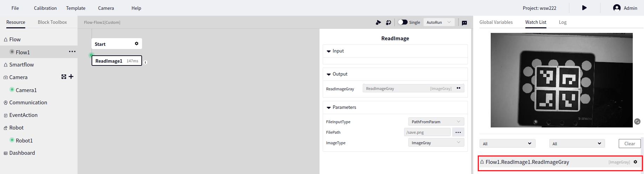Open the three-dot menu for Flow1
Image resolution: width=644 pixels, height=174 pixels.
point(72,51)
